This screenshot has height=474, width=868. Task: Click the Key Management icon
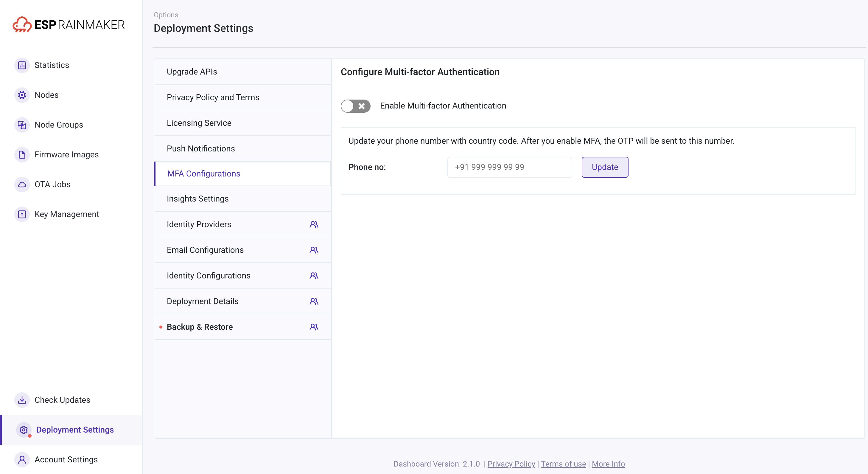click(22, 214)
